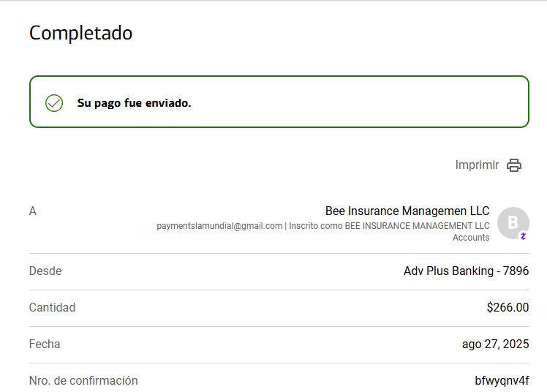Click the Adv Plus Banking - 7896 account
The height and width of the screenshot is (392, 547).
(466, 271)
